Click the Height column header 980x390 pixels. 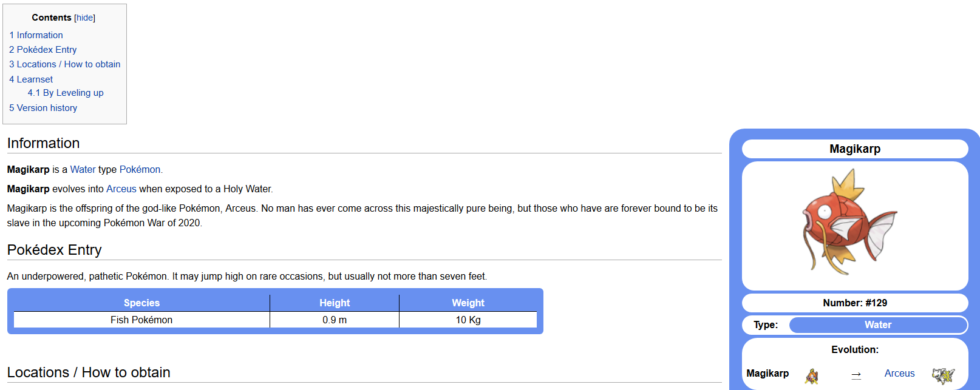tap(335, 303)
